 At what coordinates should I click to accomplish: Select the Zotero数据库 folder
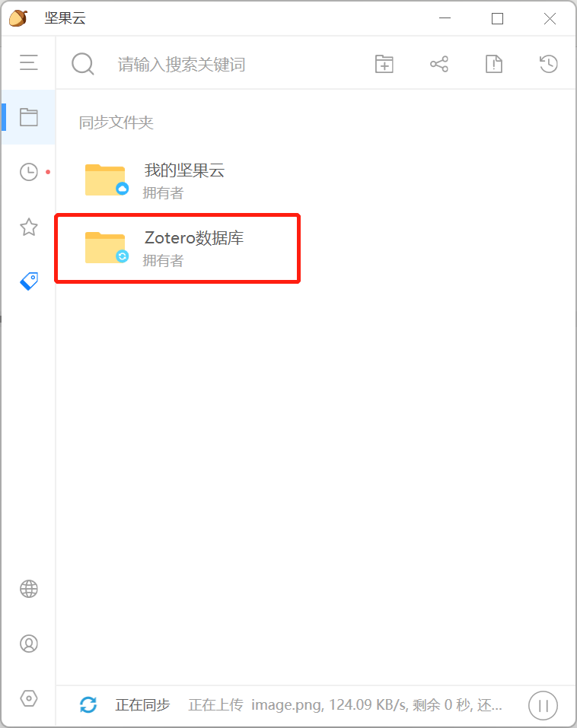177,249
